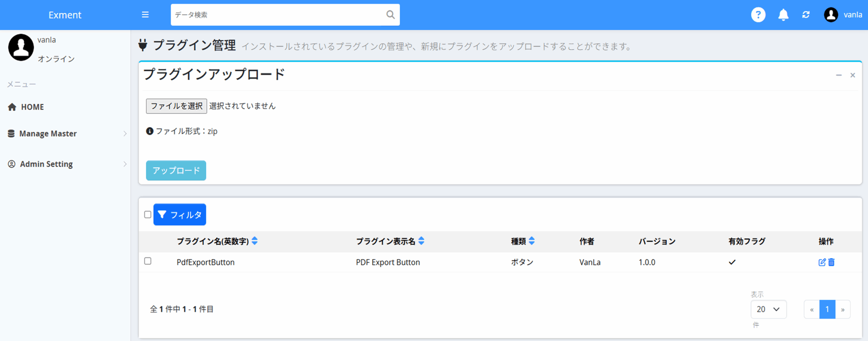Viewport: 868px width, 341px height.
Task: Open the 20 items per page dropdown
Action: pyautogui.click(x=768, y=309)
